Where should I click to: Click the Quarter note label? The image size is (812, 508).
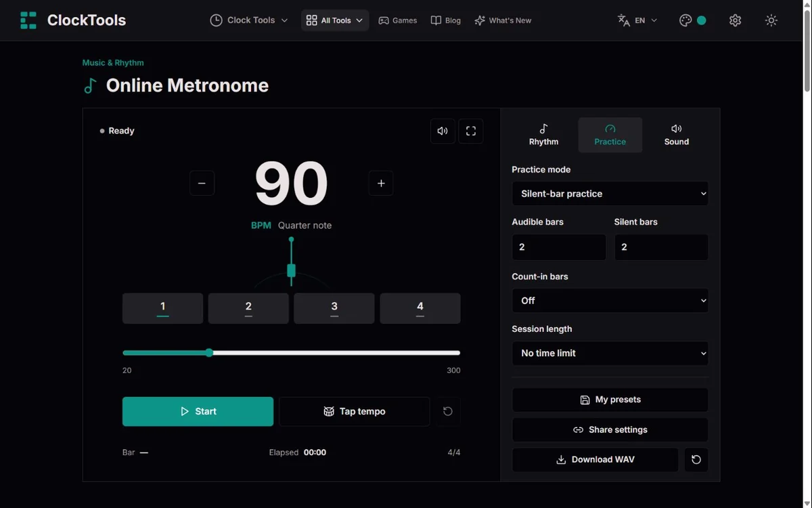point(304,226)
